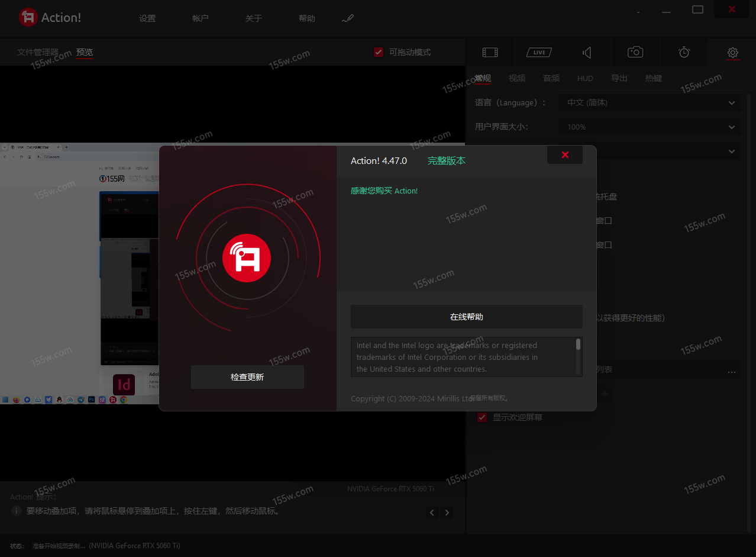Expand the 语言 (Language) dropdown
Viewport: 756px width, 557px height.
[x=650, y=103]
